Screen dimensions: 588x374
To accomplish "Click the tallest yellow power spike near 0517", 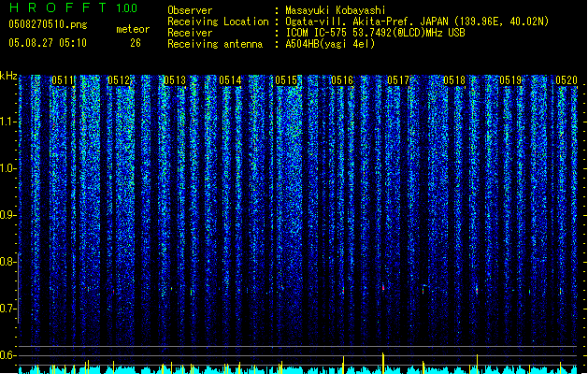I will click(x=383, y=363).
